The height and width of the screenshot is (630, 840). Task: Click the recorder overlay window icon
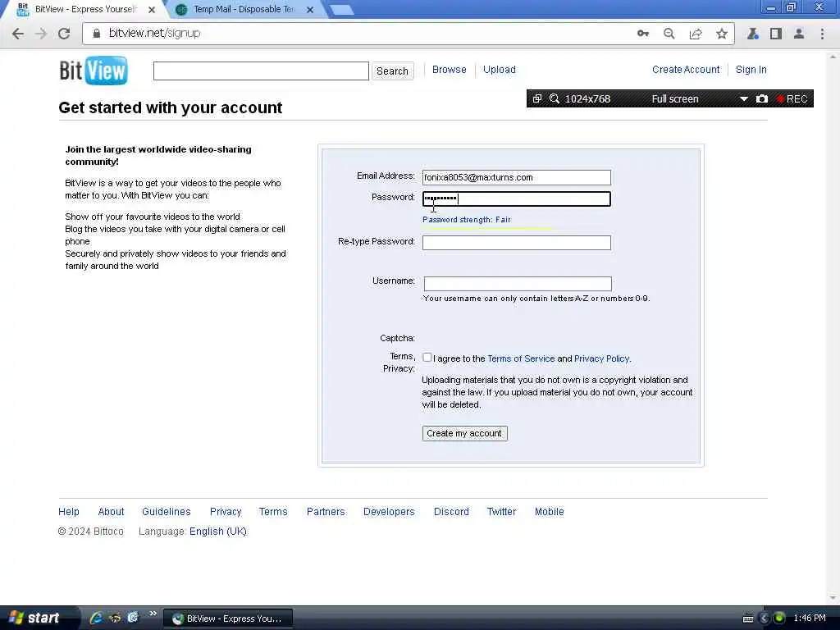(537, 98)
